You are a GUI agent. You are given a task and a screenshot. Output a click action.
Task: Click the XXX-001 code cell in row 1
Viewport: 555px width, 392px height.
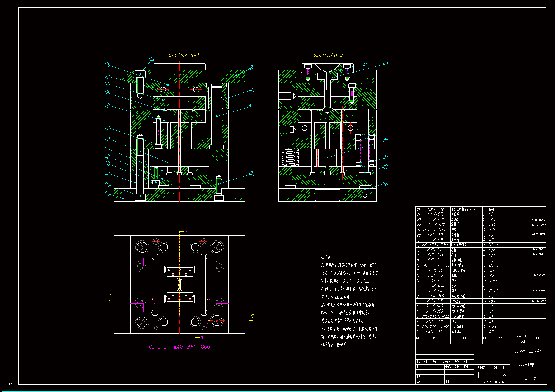pyautogui.click(x=433, y=332)
